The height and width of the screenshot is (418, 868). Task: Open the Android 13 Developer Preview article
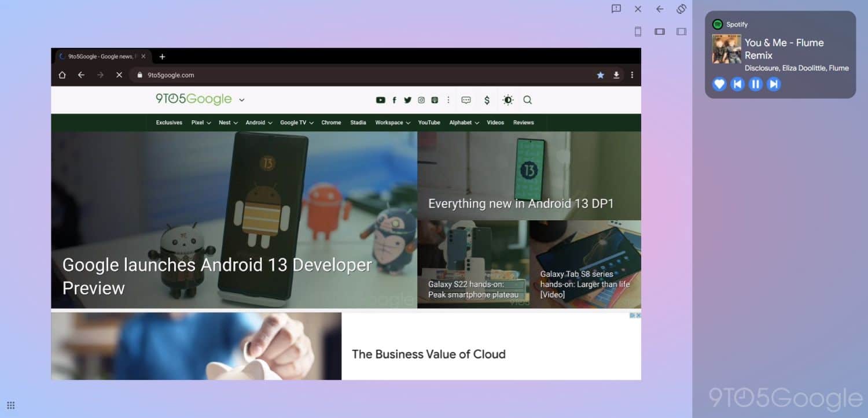[217, 276]
